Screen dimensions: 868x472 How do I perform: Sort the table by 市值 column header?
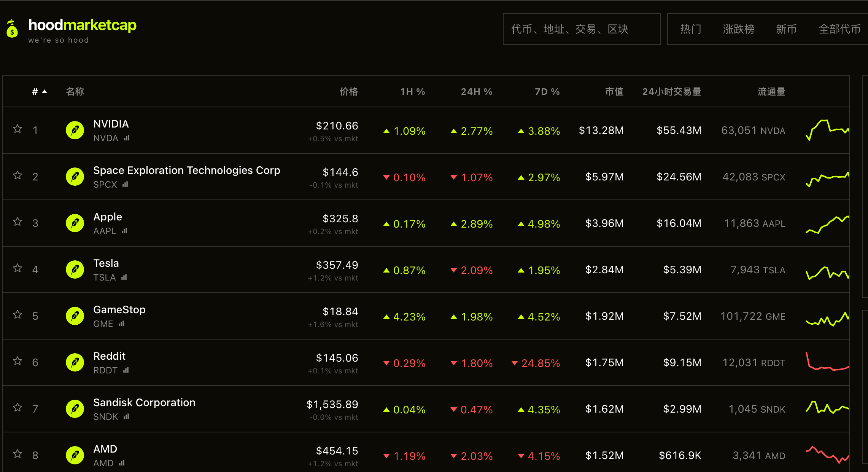coord(614,92)
